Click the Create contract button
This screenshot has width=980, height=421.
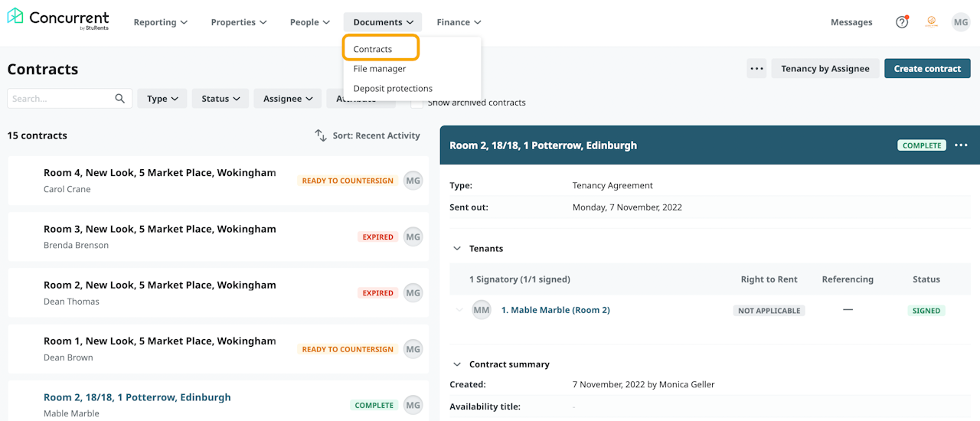coord(926,69)
